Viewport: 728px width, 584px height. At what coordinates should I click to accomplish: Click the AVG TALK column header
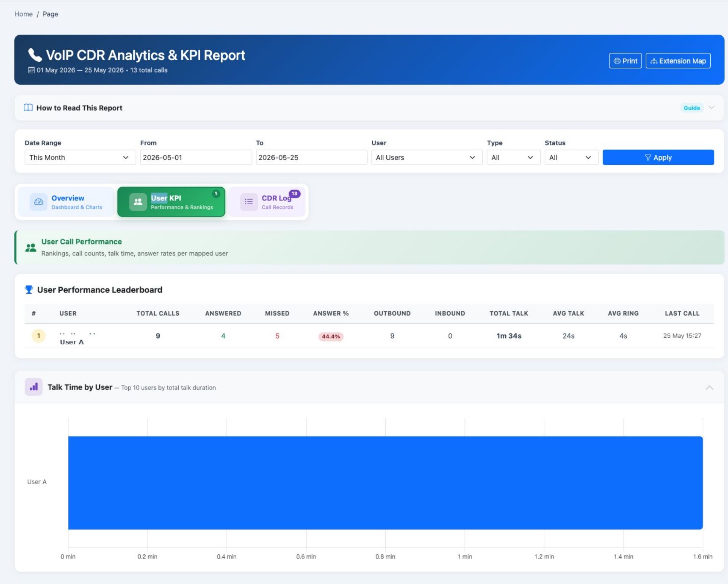coord(568,314)
